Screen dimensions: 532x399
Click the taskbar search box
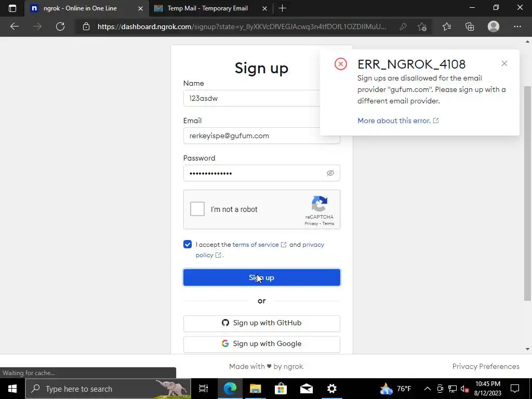point(108,389)
